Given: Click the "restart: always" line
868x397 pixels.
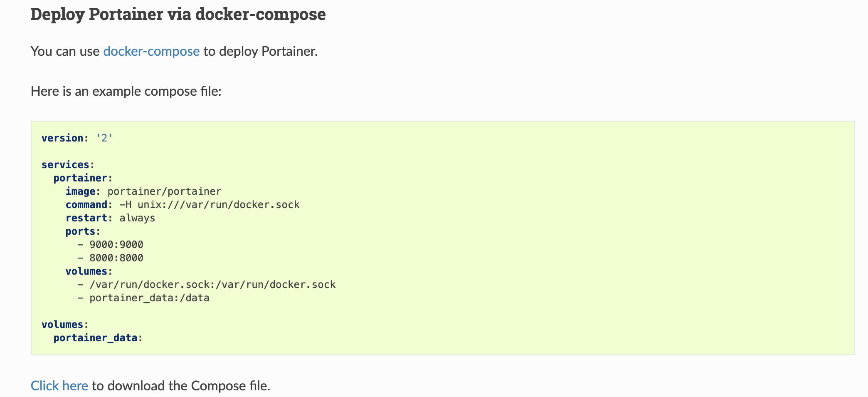Looking at the screenshot, I should (110, 218).
